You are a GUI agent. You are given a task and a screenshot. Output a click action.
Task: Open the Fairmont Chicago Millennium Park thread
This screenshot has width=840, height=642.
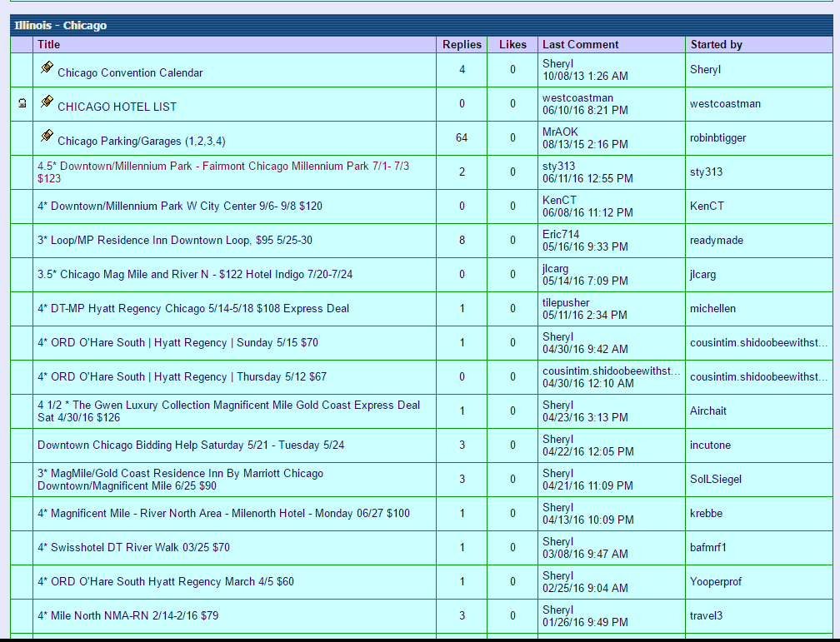(x=223, y=167)
